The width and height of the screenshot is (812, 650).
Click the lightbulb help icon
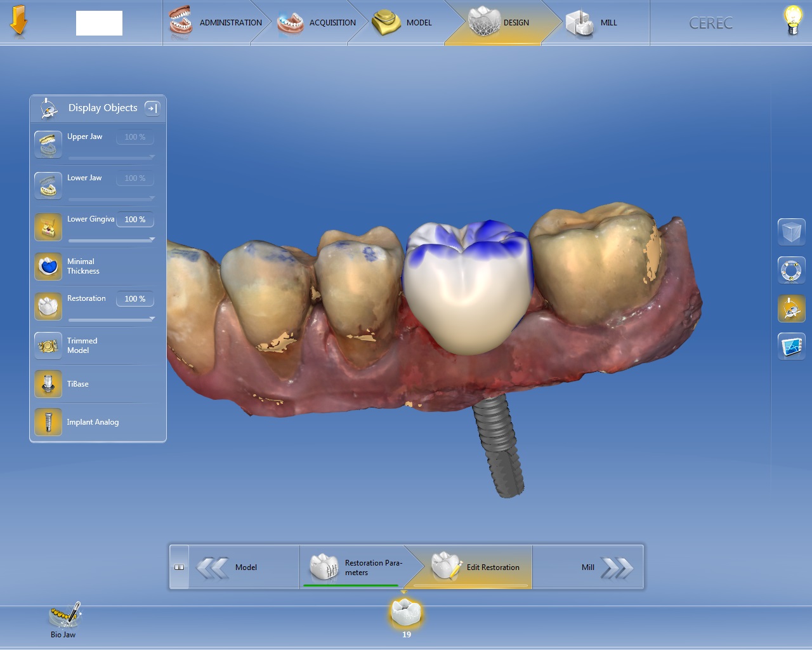pyautogui.click(x=792, y=21)
